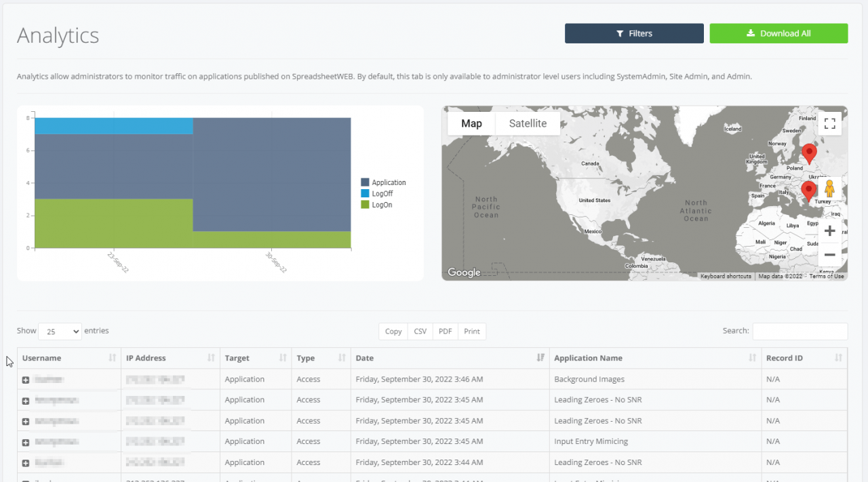Open the Show entries dropdown
This screenshot has width=868, height=482.
(x=60, y=332)
